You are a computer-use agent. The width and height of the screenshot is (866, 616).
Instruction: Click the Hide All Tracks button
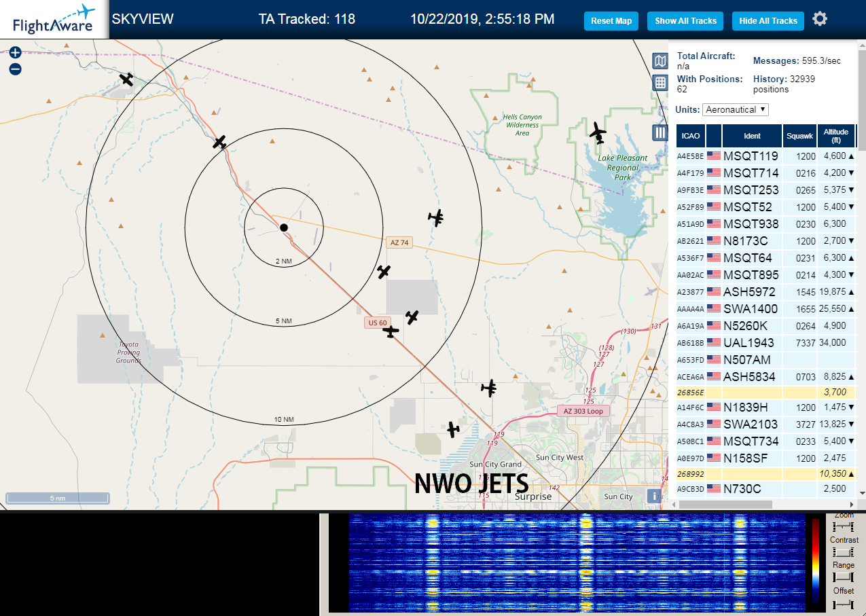click(x=768, y=21)
